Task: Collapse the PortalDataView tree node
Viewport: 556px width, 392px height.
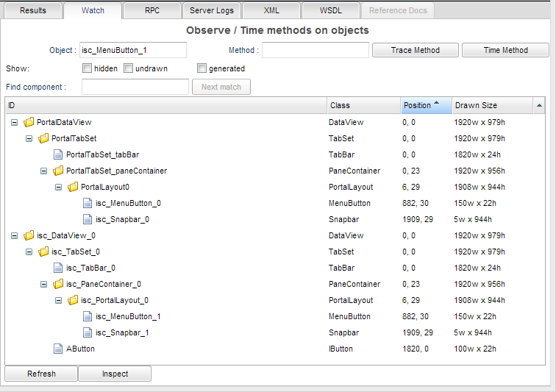Action: pyautogui.click(x=15, y=122)
